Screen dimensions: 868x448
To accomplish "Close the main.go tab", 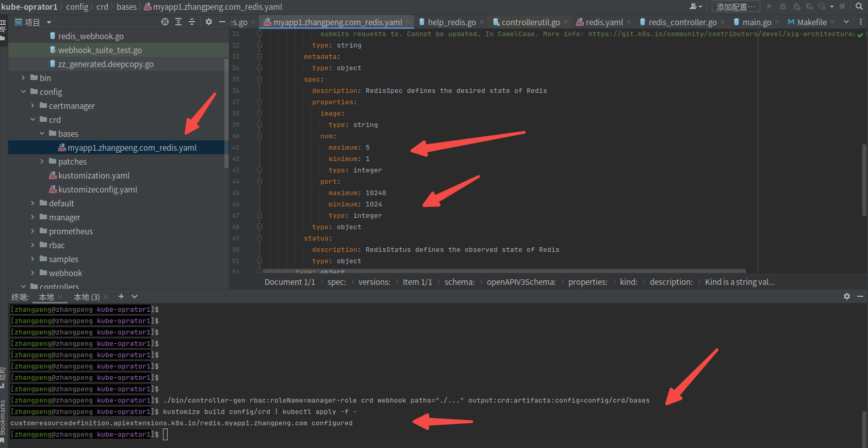I will point(777,22).
